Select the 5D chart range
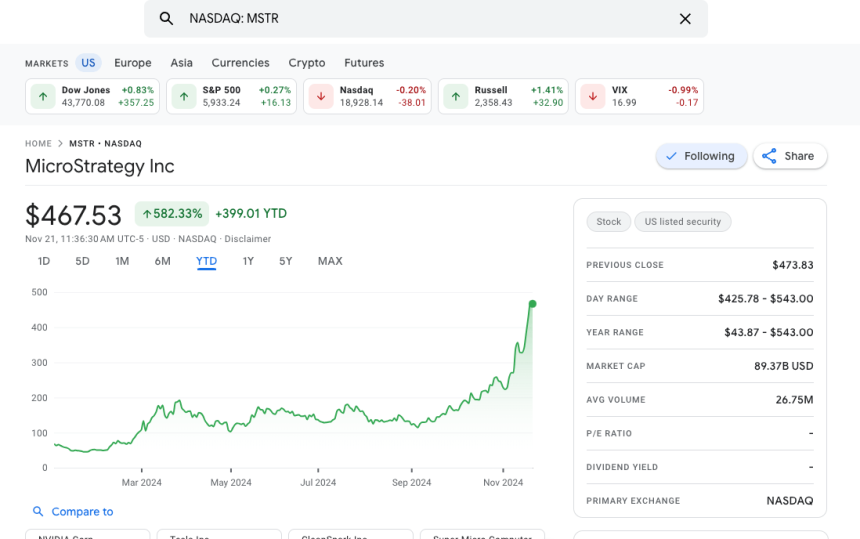The width and height of the screenshot is (860, 539). 82,261
